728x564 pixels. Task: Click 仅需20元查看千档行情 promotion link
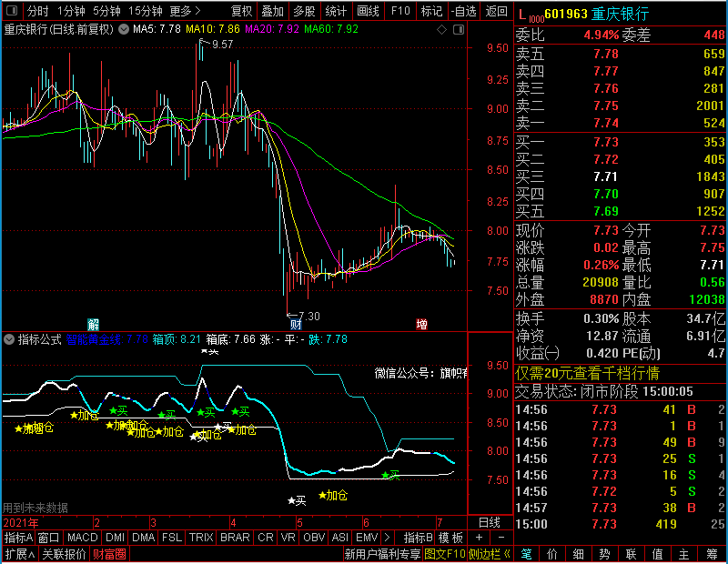[x=587, y=373]
